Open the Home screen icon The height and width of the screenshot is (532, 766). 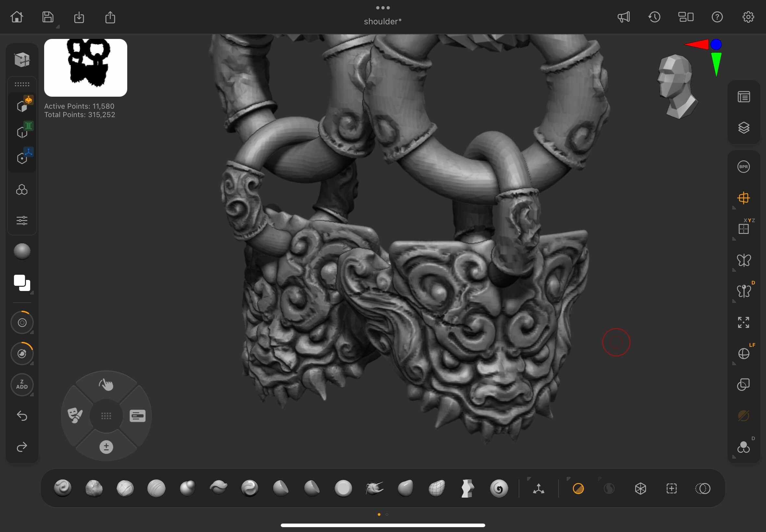[17, 17]
